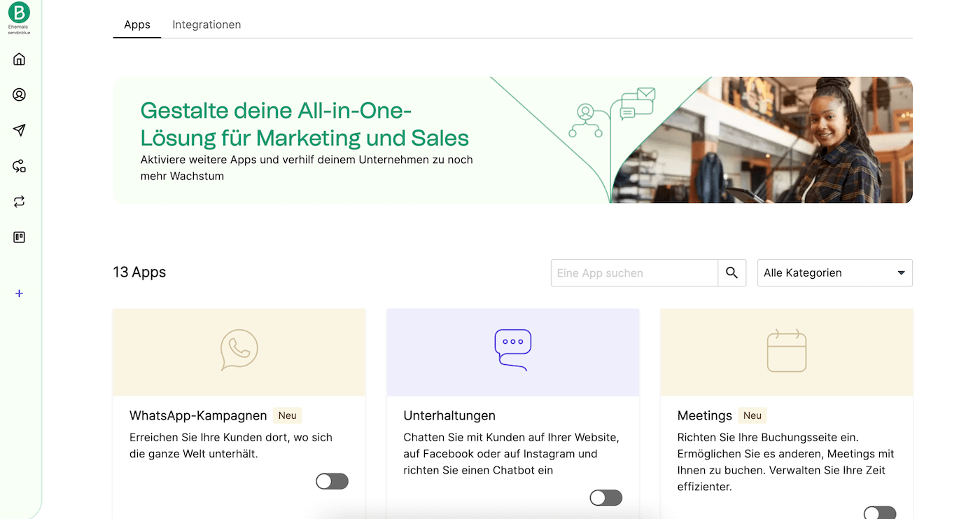Open Campaigns paper plane icon
Image resolution: width=980 pixels, height=519 pixels.
point(19,130)
